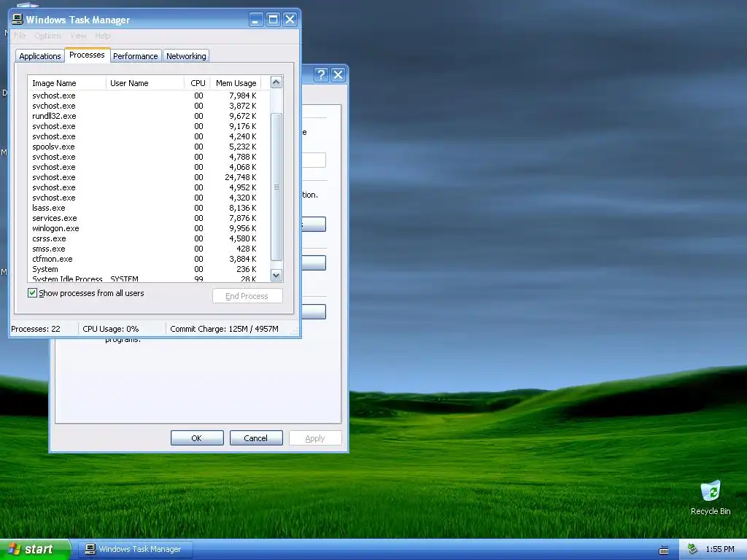The height and width of the screenshot is (560, 747).
Task: Select svchost.exe row using 24,748 K
Action: point(149,177)
